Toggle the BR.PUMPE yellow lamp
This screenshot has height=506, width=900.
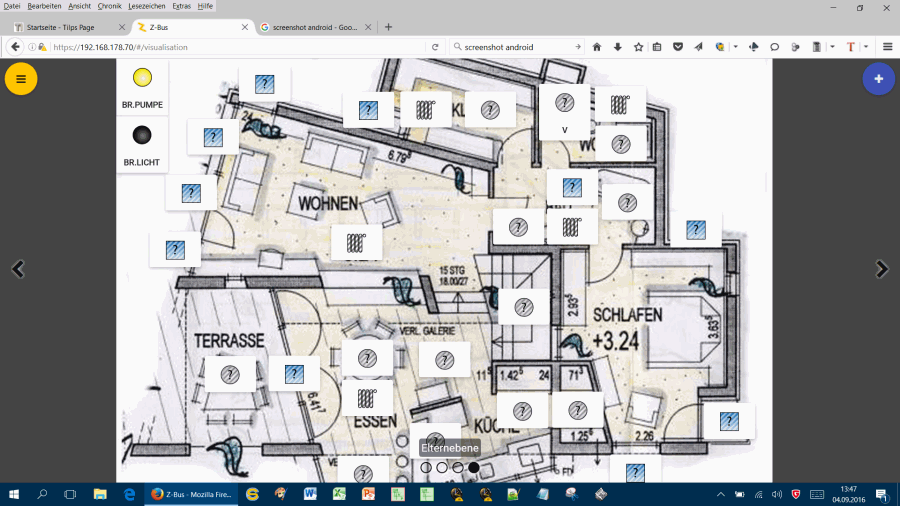pos(142,76)
